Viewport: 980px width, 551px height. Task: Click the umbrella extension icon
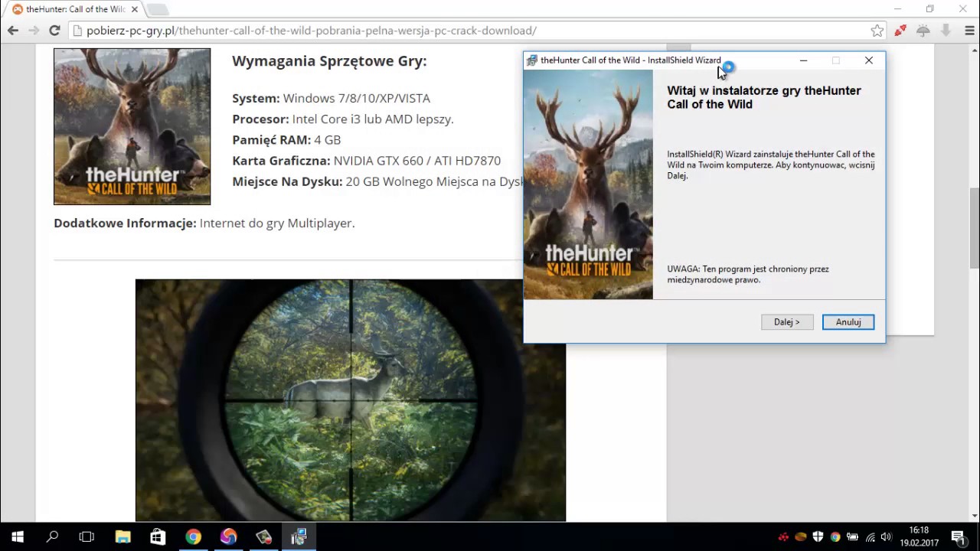coord(923,31)
